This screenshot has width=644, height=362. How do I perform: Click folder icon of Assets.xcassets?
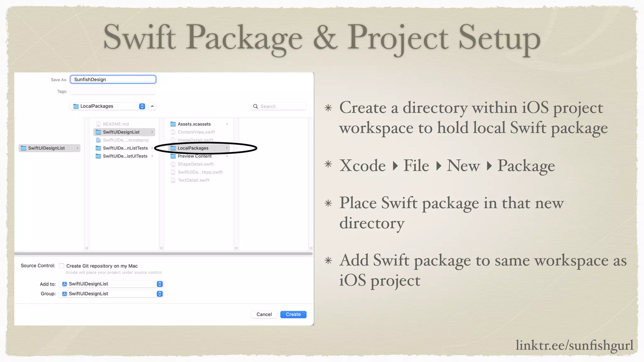click(173, 124)
